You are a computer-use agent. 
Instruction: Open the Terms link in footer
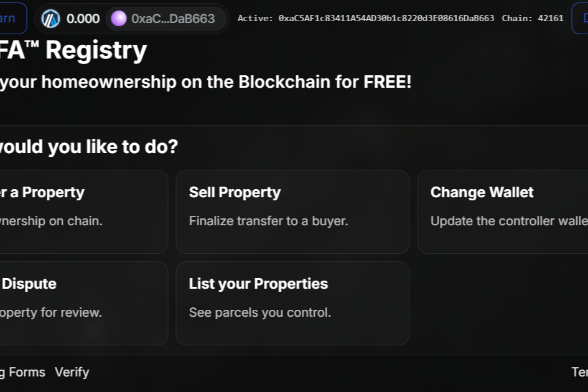(x=579, y=372)
